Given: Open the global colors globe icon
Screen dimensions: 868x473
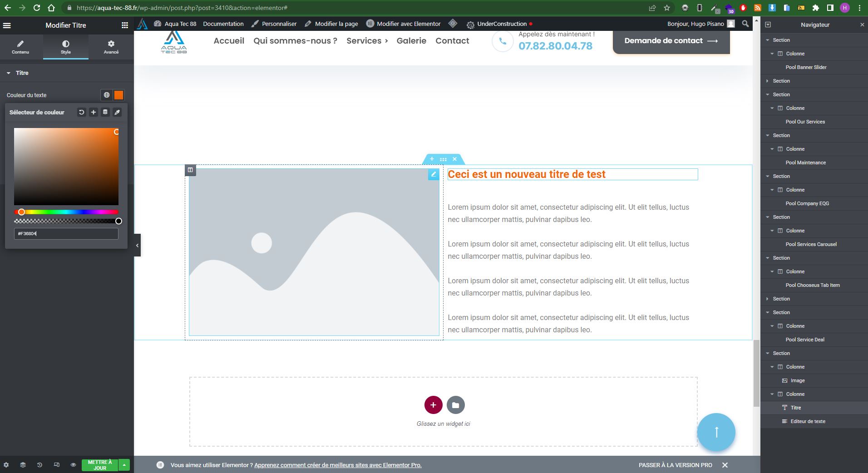Looking at the screenshot, I should pyautogui.click(x=107, y=95).
